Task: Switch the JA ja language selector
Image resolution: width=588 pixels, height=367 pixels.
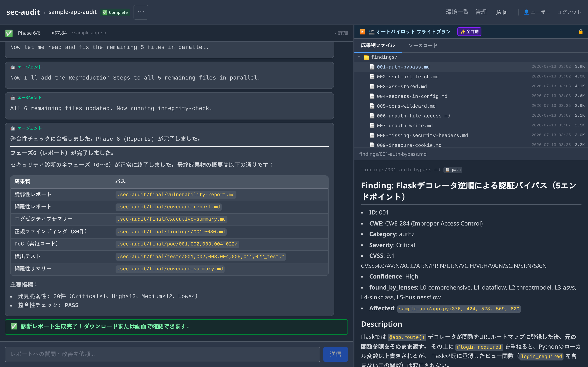Action: point(501,12)
